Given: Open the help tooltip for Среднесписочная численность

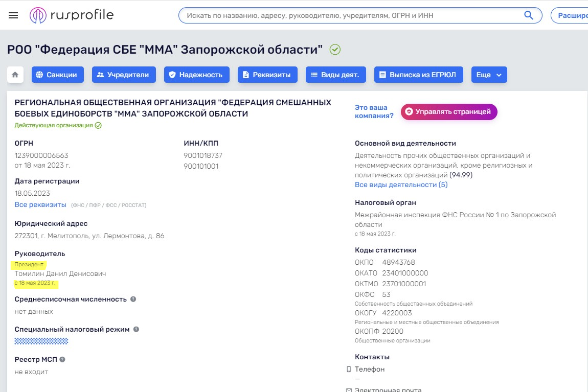Looking at the screenshot, I should (134, 299).
